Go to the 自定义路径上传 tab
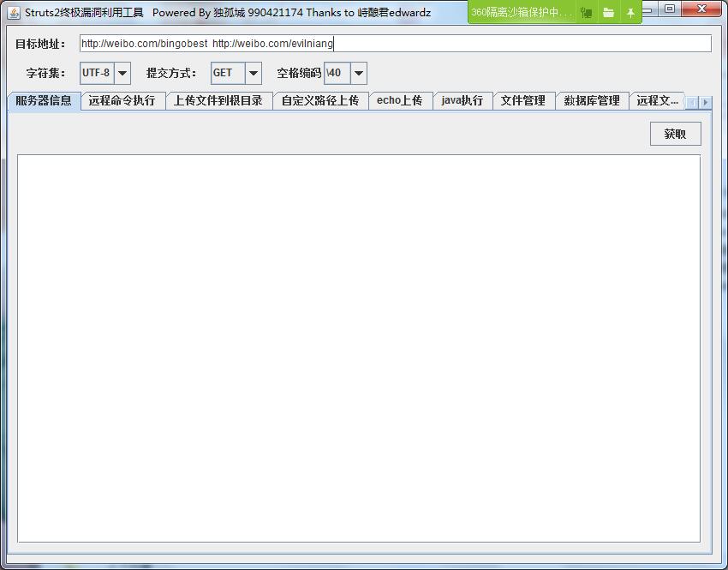This screenshot has height=570, width=728. pos(320,101)
